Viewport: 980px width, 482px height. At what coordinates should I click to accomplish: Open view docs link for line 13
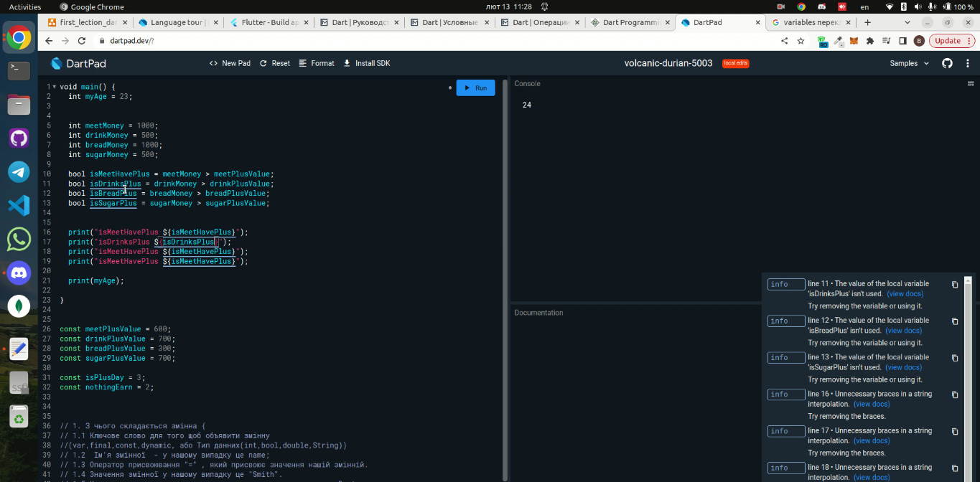(903, 367)
